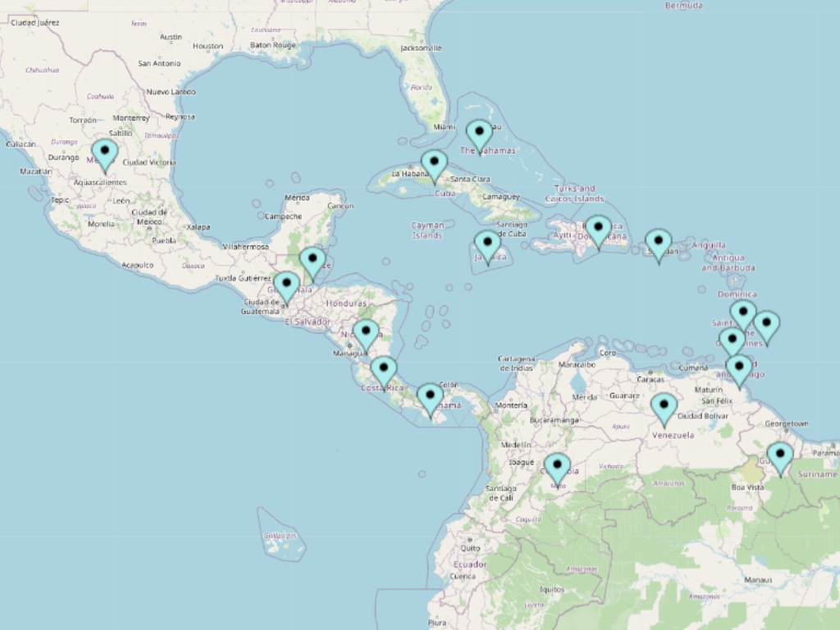Open the marker located on Cuba

(x=434, y=164)
